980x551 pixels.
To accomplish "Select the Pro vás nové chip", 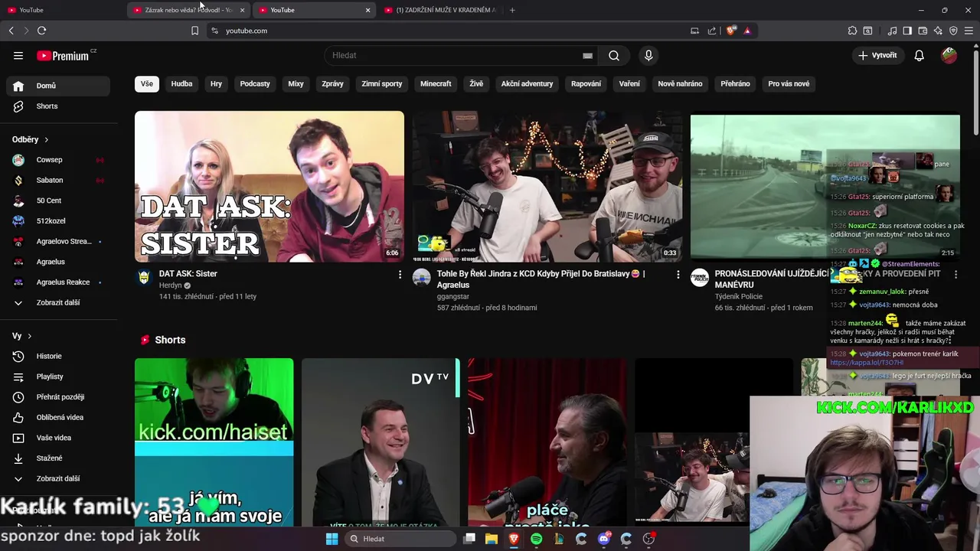I will pyautogui.click(x=789, y=83).
